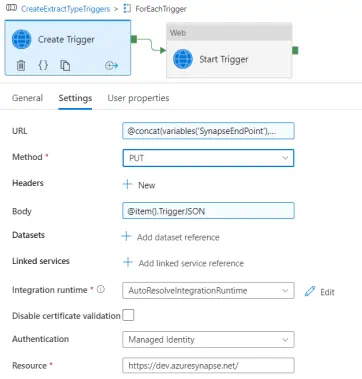Click the Authentication label

[x=41, y=339]
